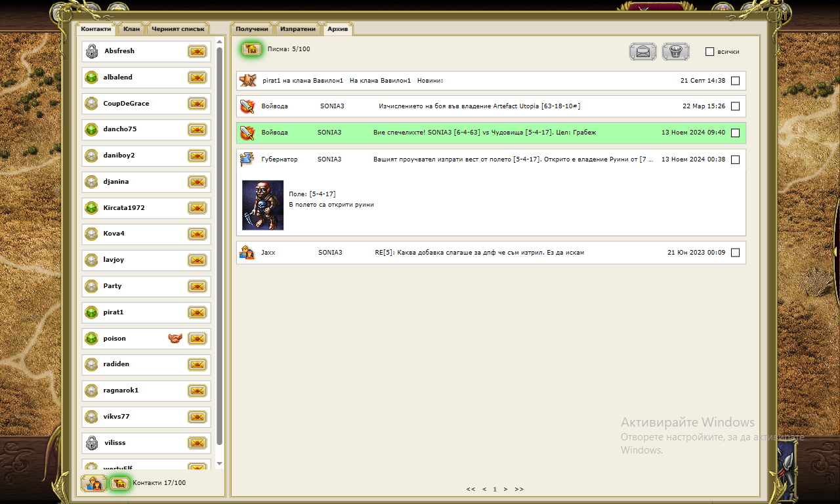Viewport: 840px width, 504px height.
Task: Switch to the Получени tab
Action: 252,29
